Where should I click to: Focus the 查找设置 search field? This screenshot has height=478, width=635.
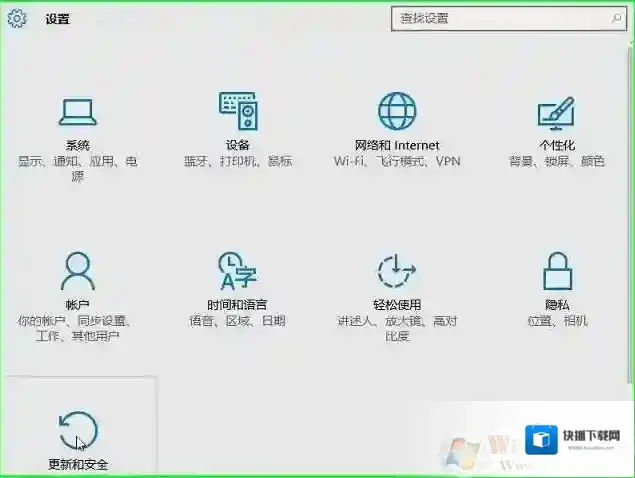(x=500, y=18)
